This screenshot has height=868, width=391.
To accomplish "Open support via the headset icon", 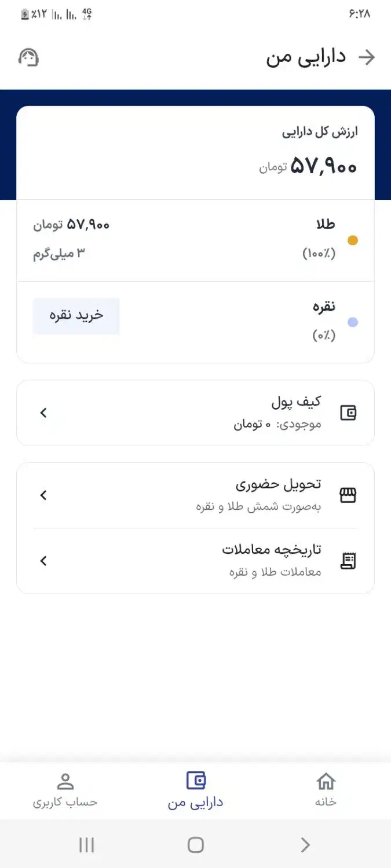I will tap(29, 57).
